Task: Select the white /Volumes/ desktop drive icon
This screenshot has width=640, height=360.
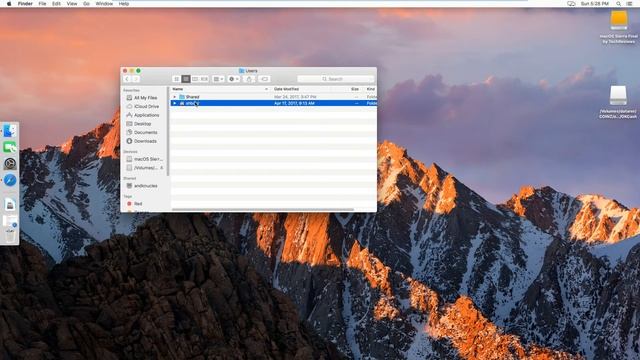Action: pyautogui.click(x=618, y=96)
